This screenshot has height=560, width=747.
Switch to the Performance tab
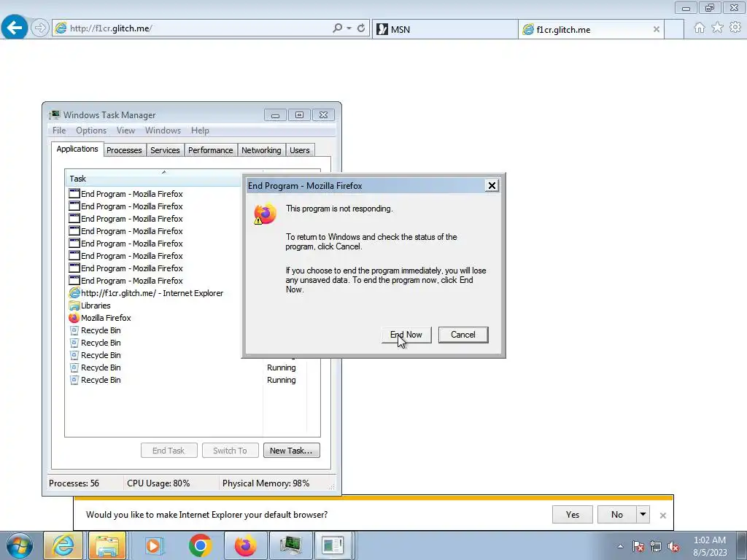[211, 150]
